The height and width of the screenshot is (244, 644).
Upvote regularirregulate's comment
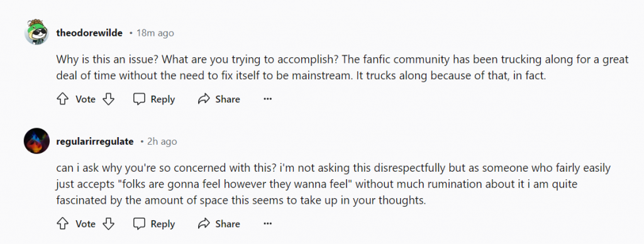(x=62, y=224)
